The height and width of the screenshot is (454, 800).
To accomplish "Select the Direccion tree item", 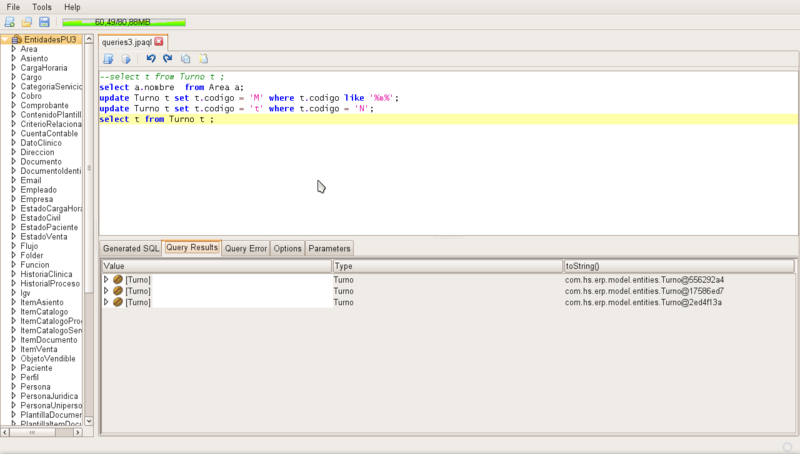I will 37,152.
